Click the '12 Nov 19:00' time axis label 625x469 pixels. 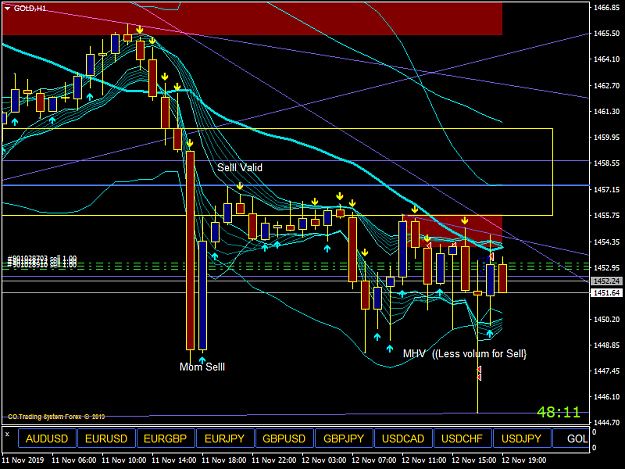[x=524, y=460]
